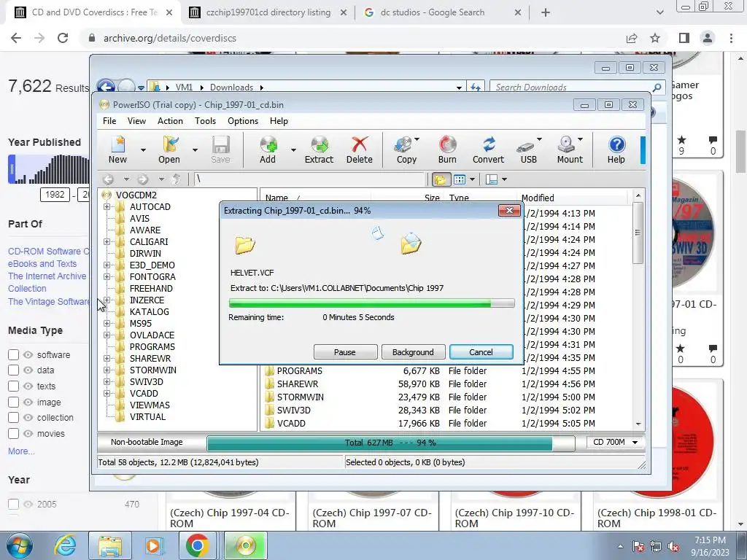Open the Action menu

(170, 121)
